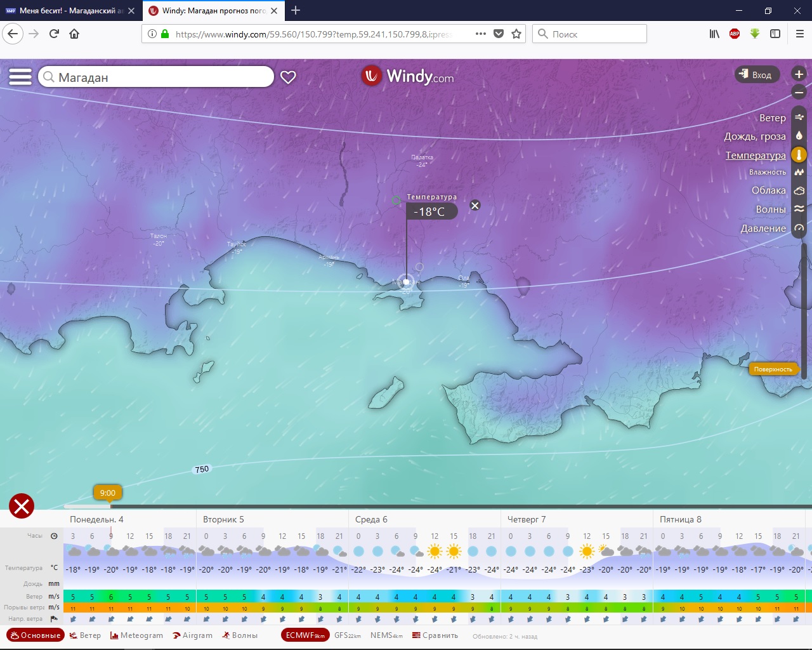
Task: Zoom in the map with plus button
Action: [x=799, y=74]
